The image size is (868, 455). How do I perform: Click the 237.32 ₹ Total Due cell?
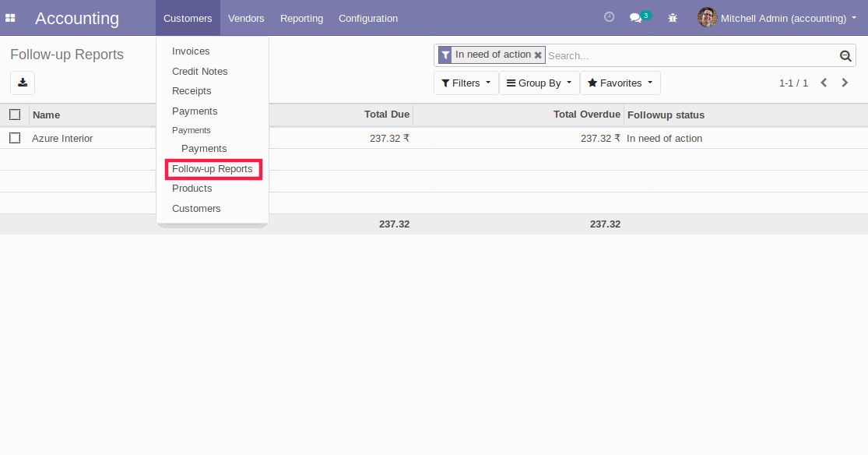(390, 138)
